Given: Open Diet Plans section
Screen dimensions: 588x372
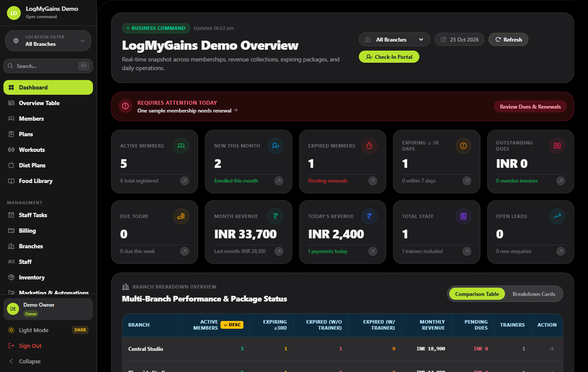Looking at the screenshot, I should [x=48, y=165].
